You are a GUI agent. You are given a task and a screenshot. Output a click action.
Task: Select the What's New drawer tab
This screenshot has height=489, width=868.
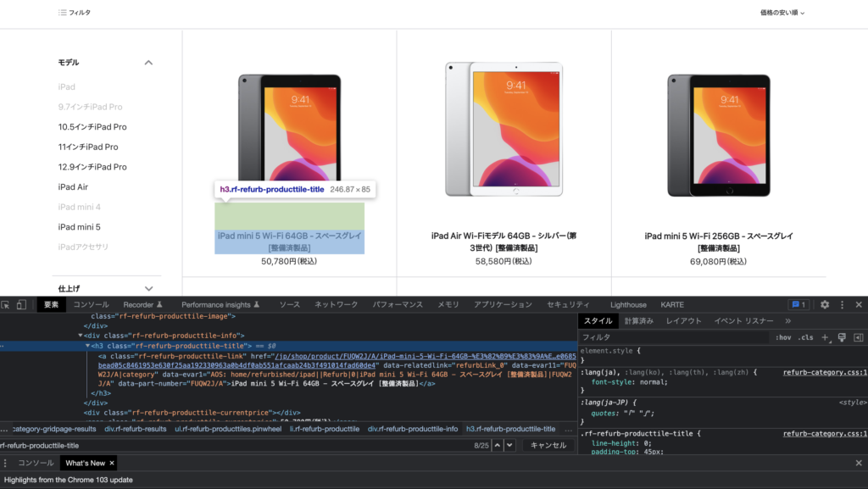[85, 463]
